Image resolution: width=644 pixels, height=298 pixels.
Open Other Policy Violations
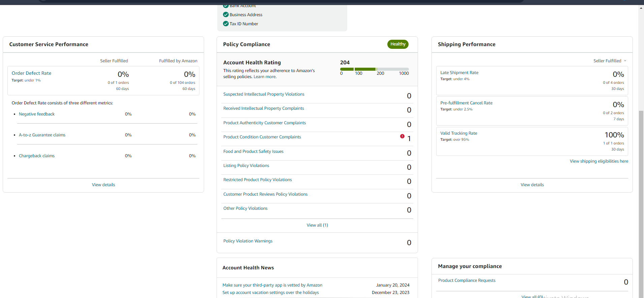(246, 208)
